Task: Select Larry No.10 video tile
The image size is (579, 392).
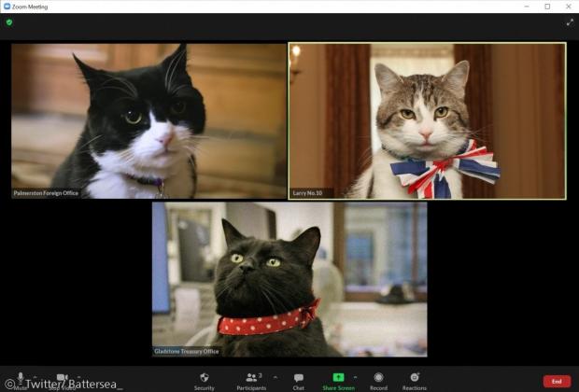Action: 427,121
